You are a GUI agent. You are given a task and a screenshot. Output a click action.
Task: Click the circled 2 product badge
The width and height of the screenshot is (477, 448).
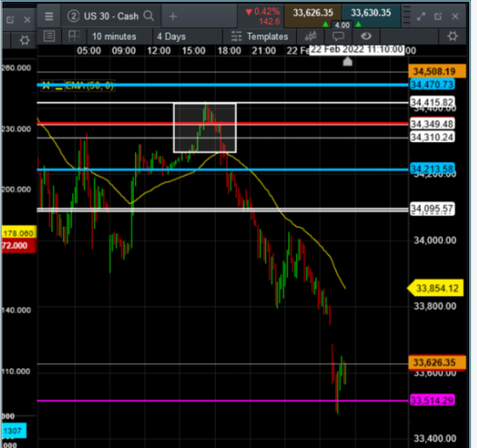coord(73,16)
